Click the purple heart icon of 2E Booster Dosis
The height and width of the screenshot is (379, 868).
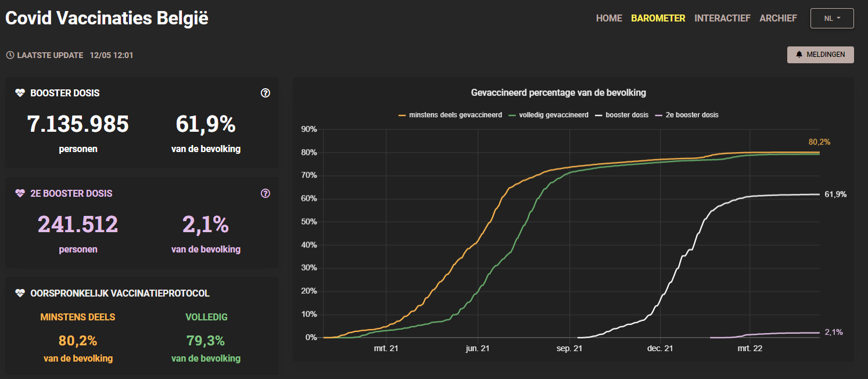point(20,193)
